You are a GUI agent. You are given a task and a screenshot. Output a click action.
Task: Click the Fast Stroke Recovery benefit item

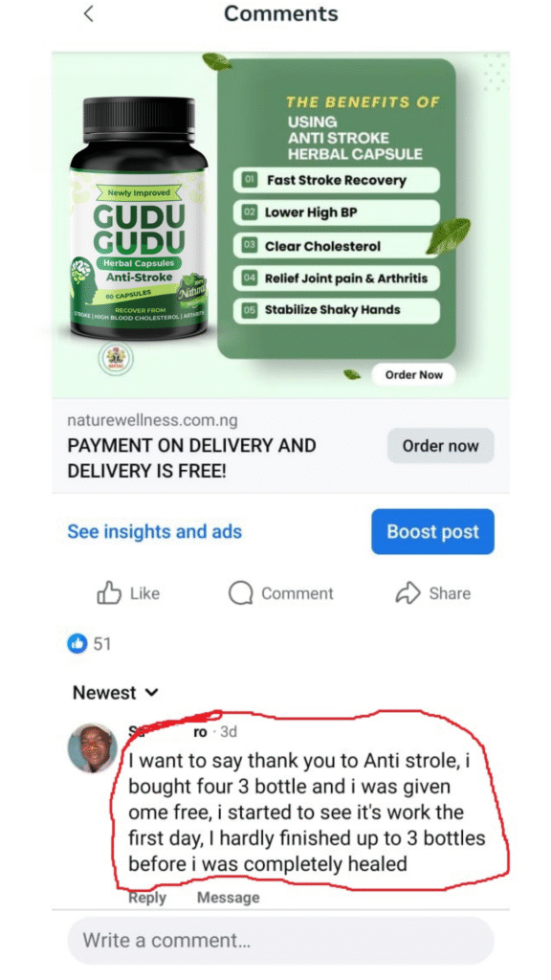click(x=336, y=180)
